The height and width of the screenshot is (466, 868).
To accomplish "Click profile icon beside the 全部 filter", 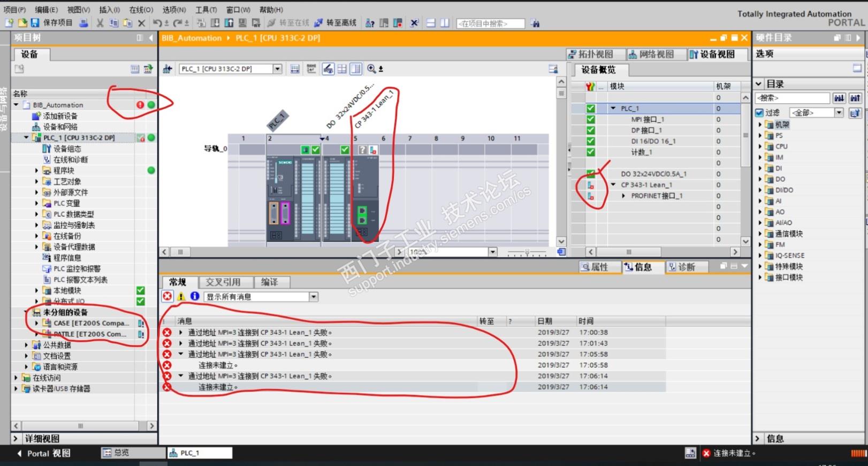I will click(x=855, y=112).
